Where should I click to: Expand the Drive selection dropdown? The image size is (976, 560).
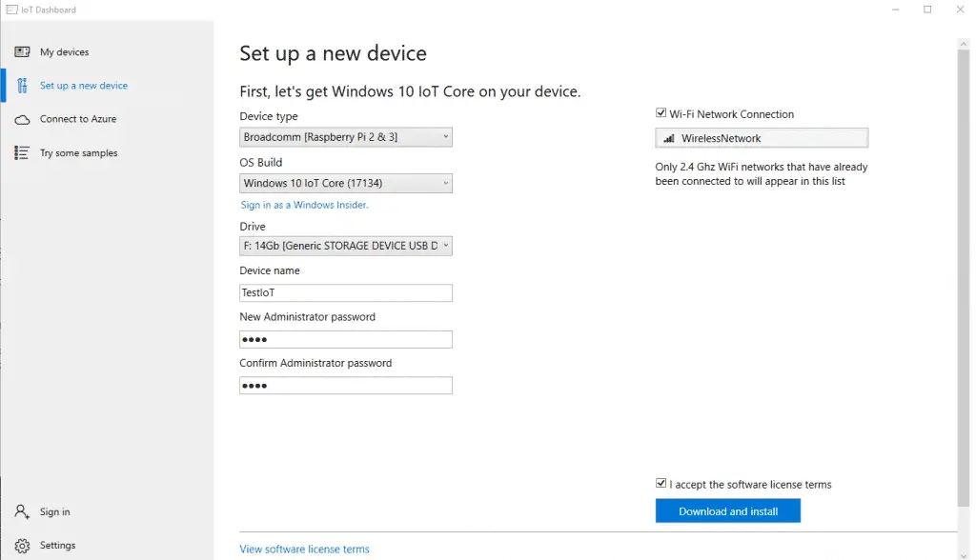(x=346, y=247)
